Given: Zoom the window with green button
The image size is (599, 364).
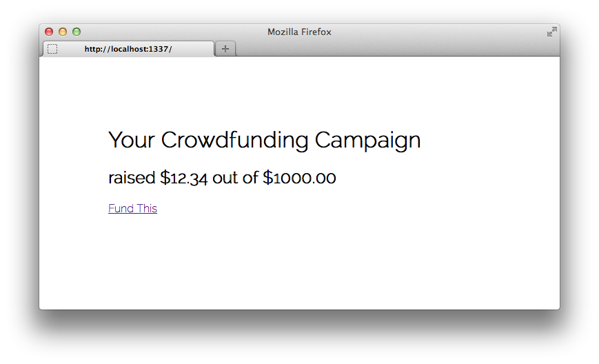Looking at the screenshot, I should click(x=77, y=32).
